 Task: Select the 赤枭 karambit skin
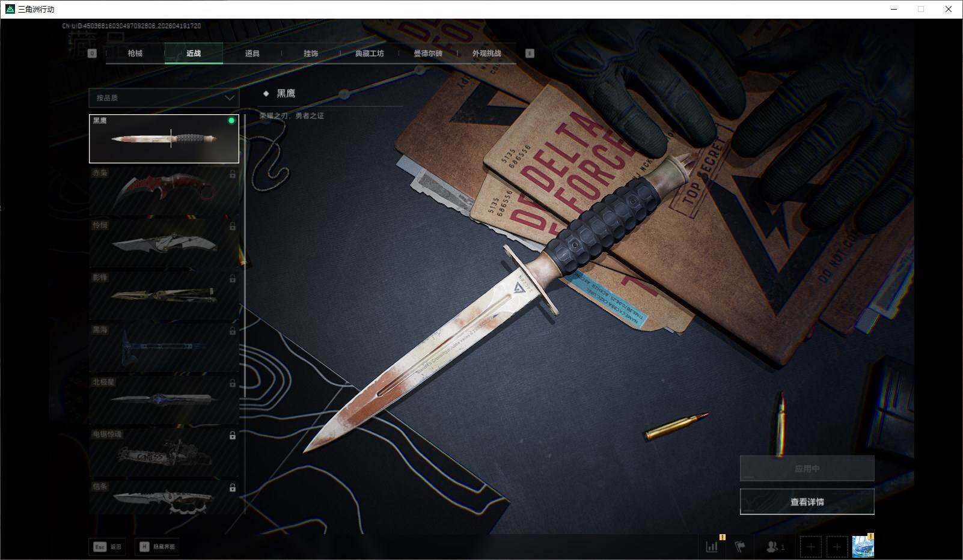pos(164,191)
